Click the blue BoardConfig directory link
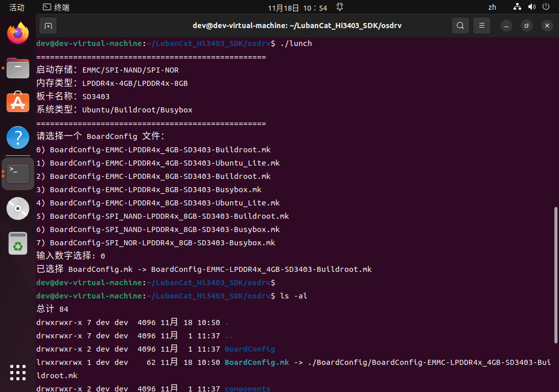The image size is (559, 392). point(249,349)
